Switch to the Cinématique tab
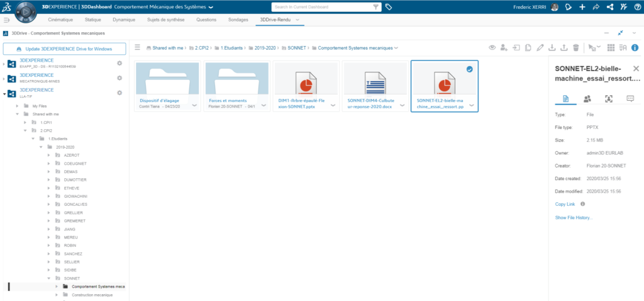The height and width of the screenshot is (301, 644). (60, 20)
